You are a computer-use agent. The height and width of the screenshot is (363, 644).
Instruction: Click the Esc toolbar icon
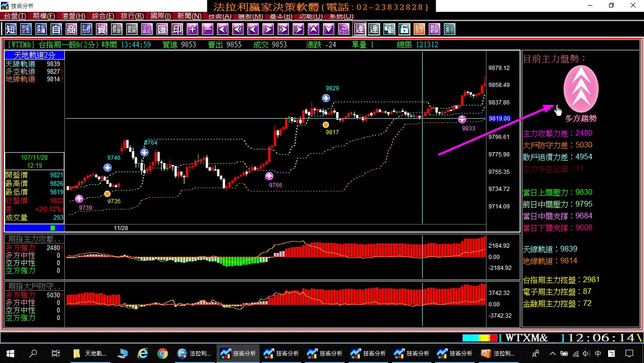(x=344, y=29)
